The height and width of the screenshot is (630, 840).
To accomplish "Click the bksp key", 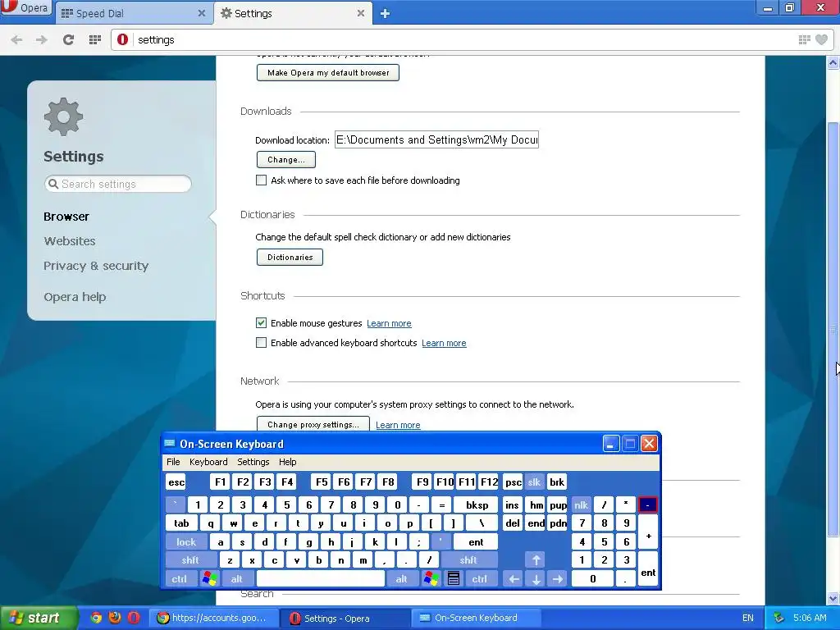I will pos(477,504).
